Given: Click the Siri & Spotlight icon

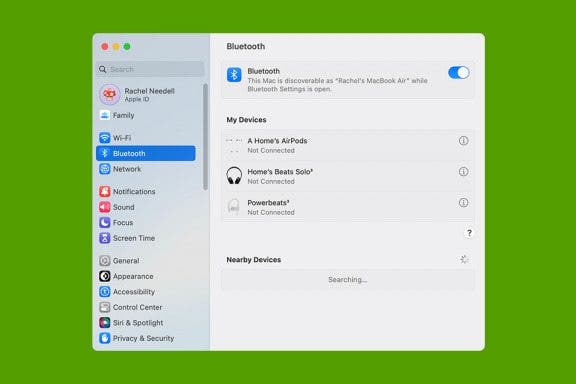Looking at the screenshot, I should 105,323.
